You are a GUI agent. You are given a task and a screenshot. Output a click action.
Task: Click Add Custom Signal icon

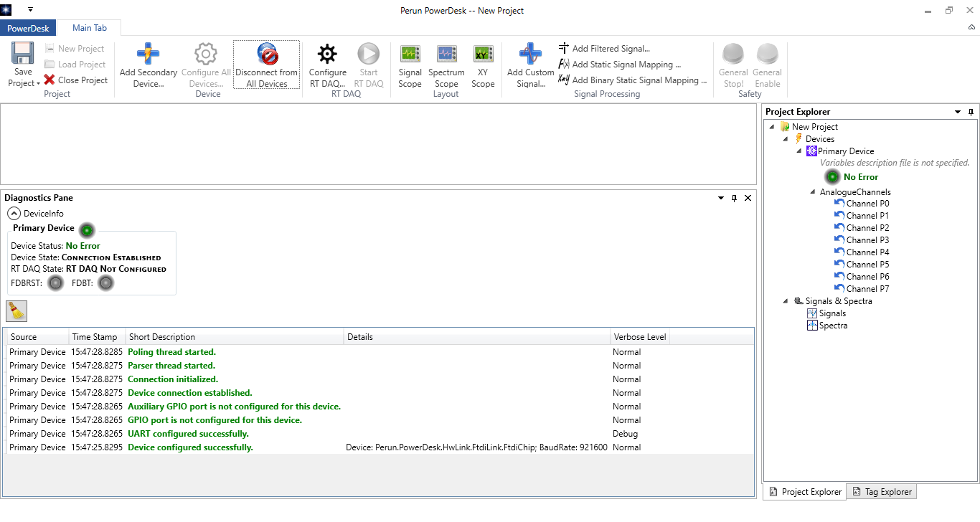pyautogui.click(x=530, y=54)
